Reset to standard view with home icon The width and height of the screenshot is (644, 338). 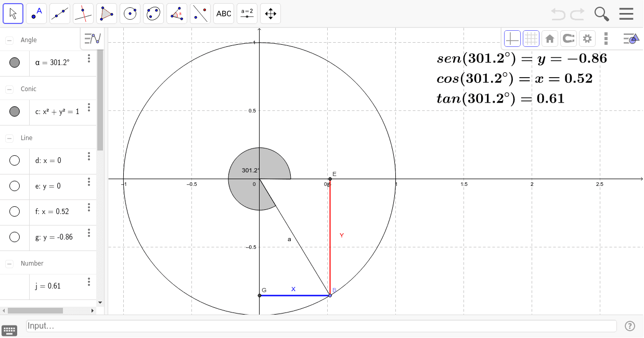pyautogui.click(x=549, y=39)
